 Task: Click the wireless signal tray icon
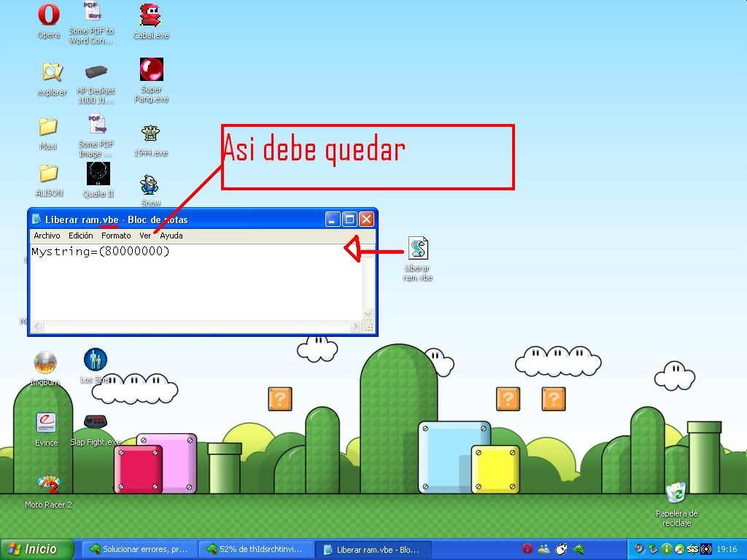click(706, 549)
